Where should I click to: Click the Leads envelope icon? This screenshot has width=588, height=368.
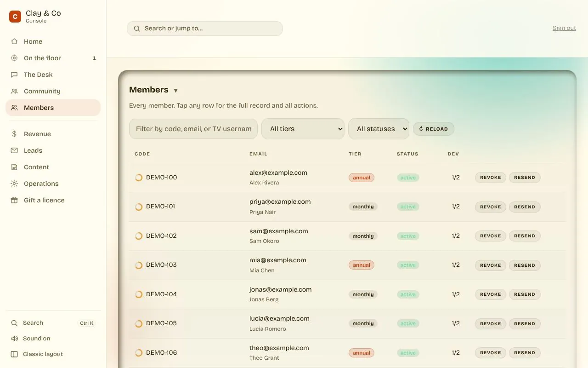[15, 150]
